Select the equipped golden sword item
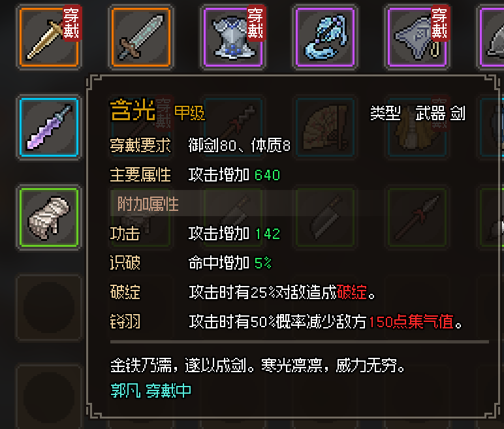504x429 pixels. coord(49,37)
